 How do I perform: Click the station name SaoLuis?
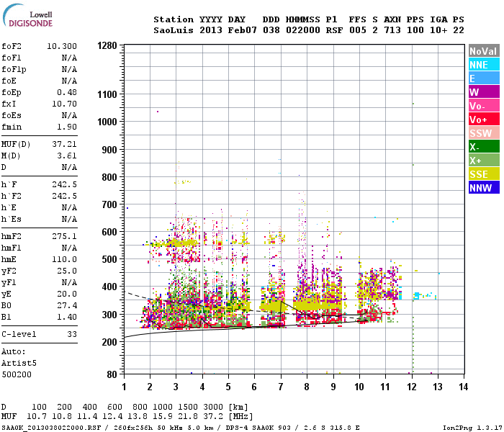pyautogui.click(x=174, y=30)
